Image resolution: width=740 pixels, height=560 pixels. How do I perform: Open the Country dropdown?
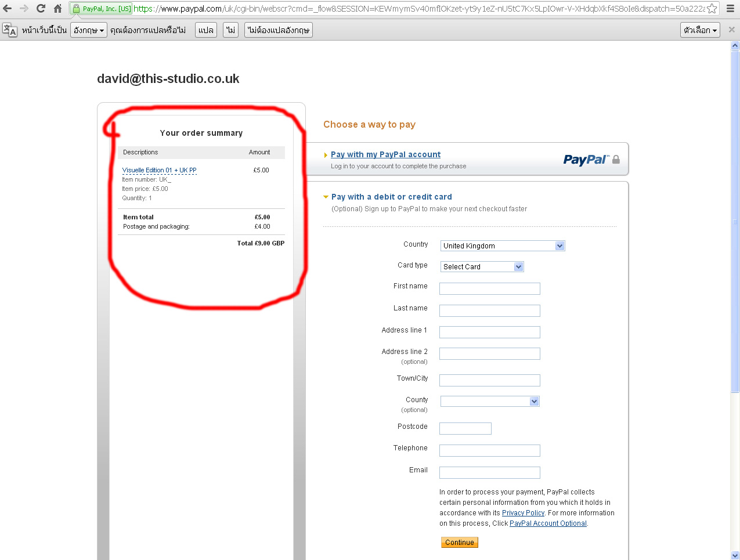pyautogui.click(x=503, y=246)
